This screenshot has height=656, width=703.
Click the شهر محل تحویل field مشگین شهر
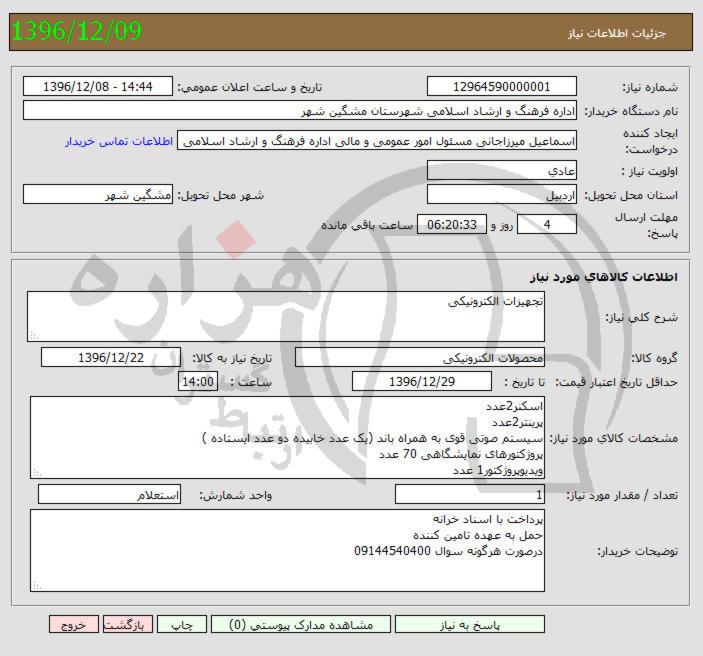[x=98, y=195]
